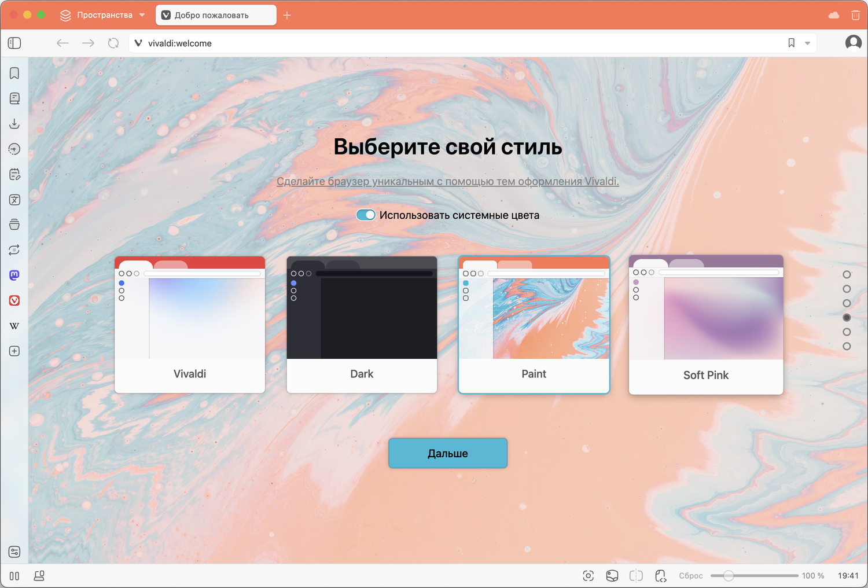Expand the 'Пространства' workspaces dropdown
Image resolution: width=868 pixels, height=588 pixels.
click(x=102, y=15)
